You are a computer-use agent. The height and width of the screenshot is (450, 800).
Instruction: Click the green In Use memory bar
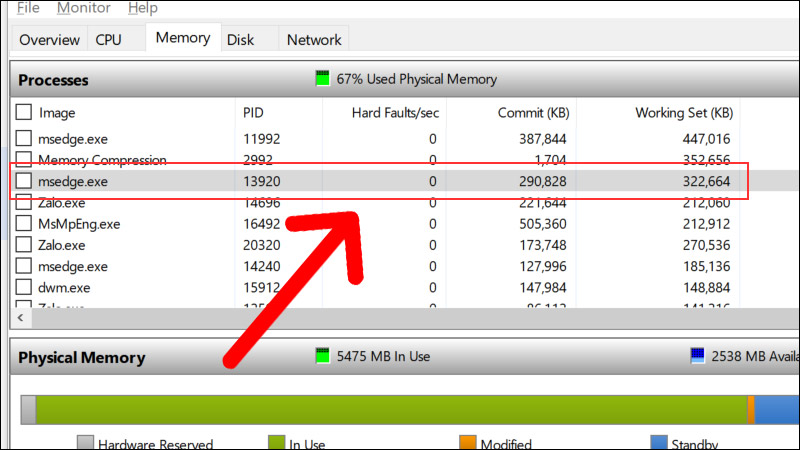click(390, 410)
